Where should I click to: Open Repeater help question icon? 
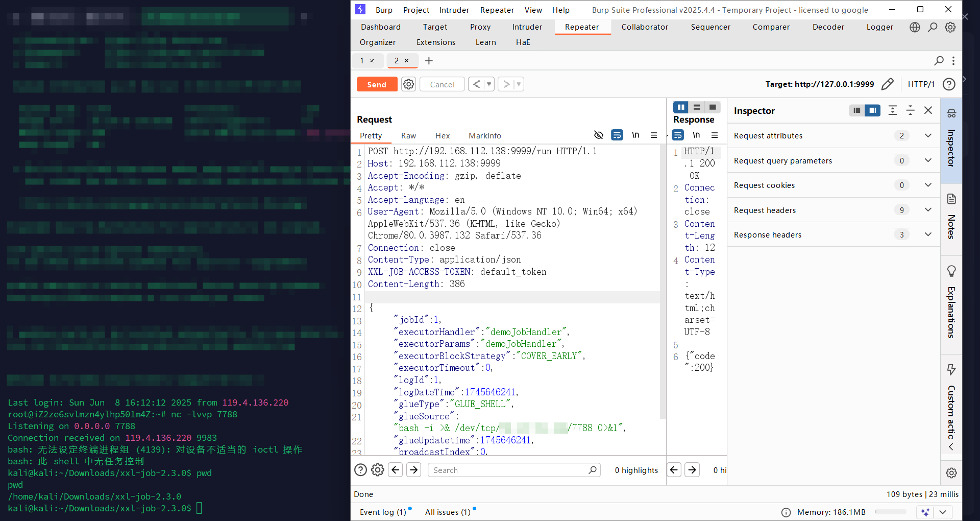tap(949, 84)
